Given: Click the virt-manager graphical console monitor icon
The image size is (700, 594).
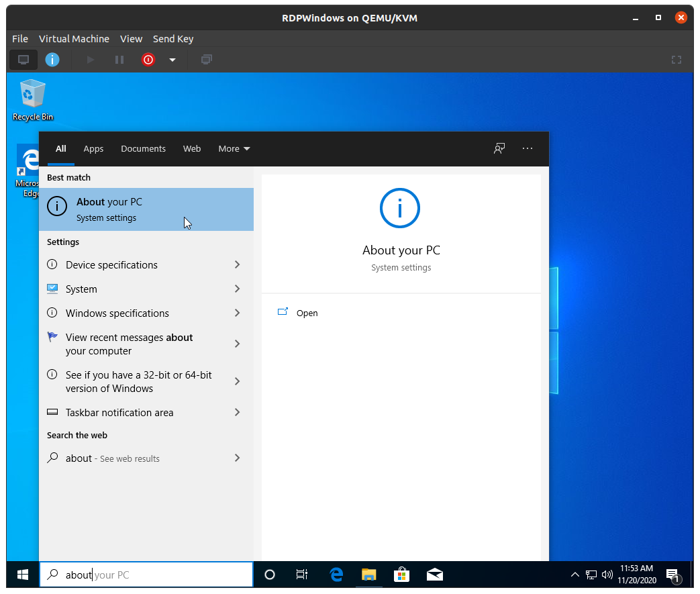Looking at the screenshot, I should click(23, 60).
